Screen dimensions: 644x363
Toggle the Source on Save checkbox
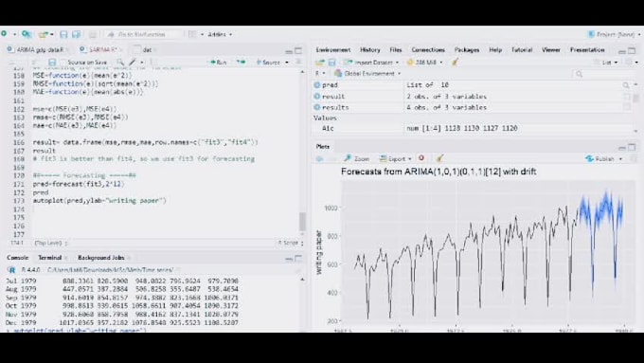[x=63, y=63]
